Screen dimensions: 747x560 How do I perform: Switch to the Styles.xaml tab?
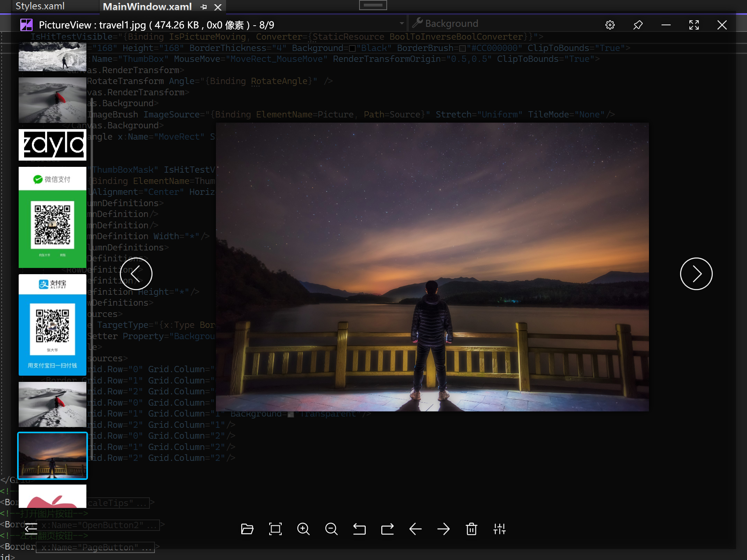coord(40,6)
